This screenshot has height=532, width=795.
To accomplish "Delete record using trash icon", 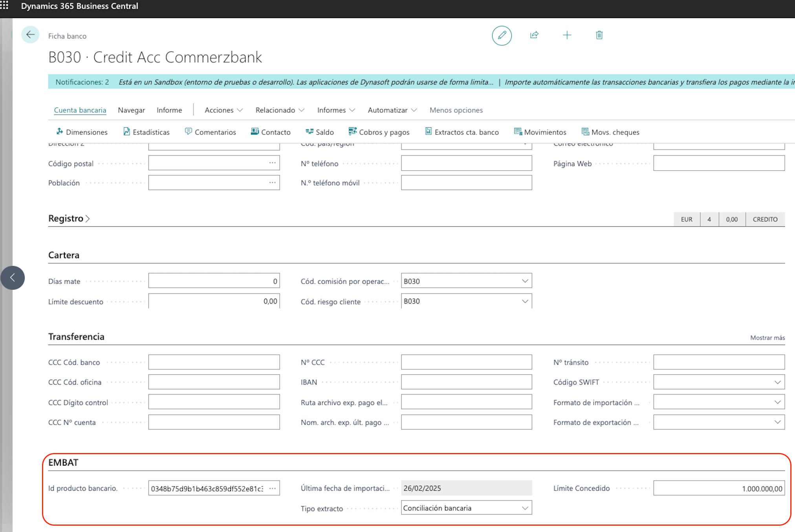I will point(599,35).
